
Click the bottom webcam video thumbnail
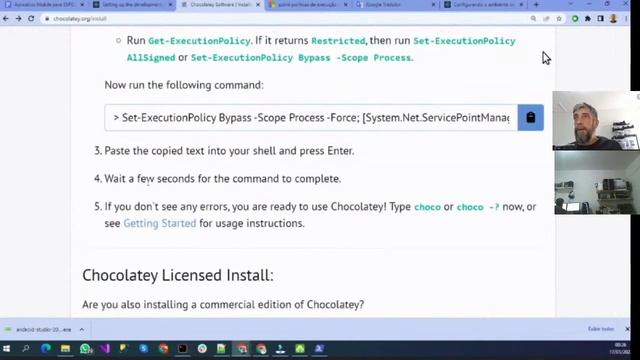point(597,183)
